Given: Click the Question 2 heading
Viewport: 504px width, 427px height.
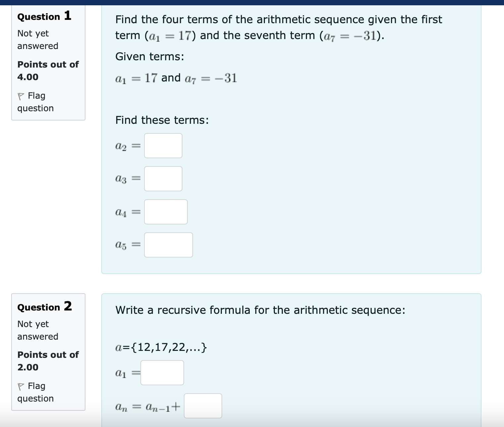Looking at the screenshot, I should pos(44,307).
